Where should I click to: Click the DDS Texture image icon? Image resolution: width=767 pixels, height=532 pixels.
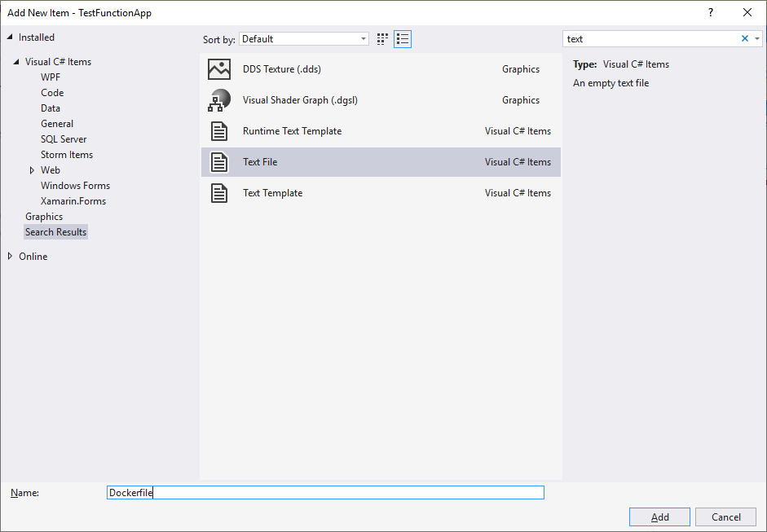219,69
